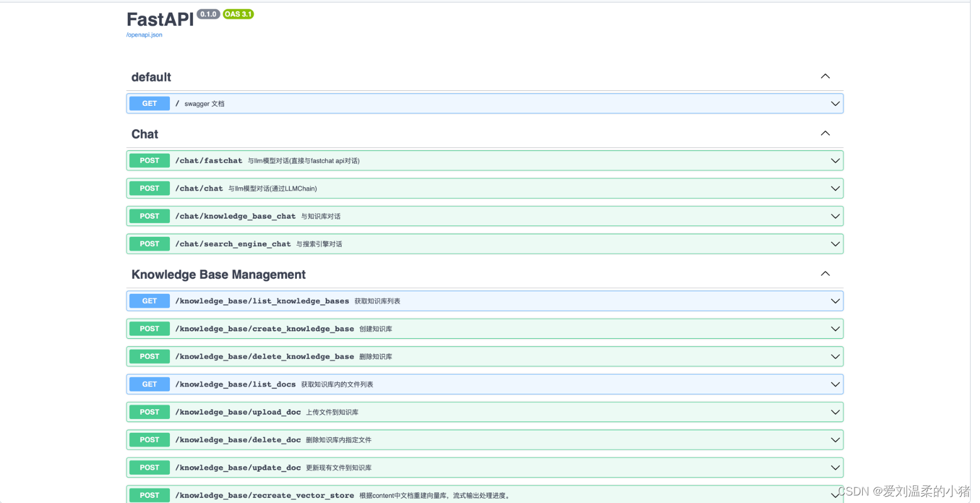The image size is (980, 503).
Task: Click the 0.1.0 version badge
Action: pyautogui.click(x=209, y=14)
